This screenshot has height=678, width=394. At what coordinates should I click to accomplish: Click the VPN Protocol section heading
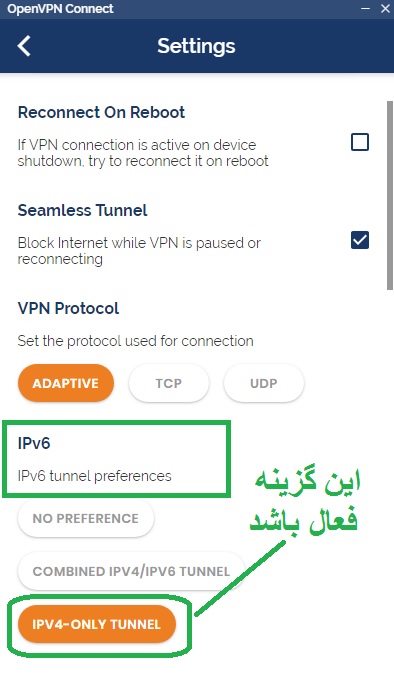click(x=68, y=308)
